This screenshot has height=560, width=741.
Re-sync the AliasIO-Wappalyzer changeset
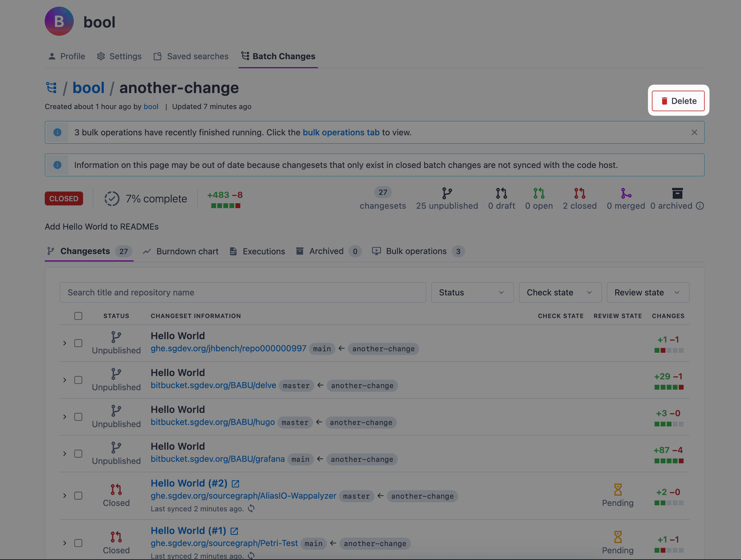point(251,509)
